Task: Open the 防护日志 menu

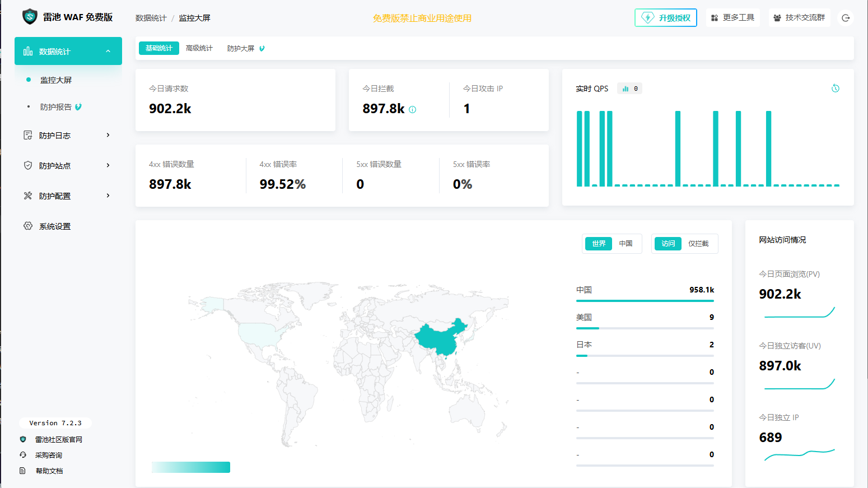Action: click(x=68, y=135)
